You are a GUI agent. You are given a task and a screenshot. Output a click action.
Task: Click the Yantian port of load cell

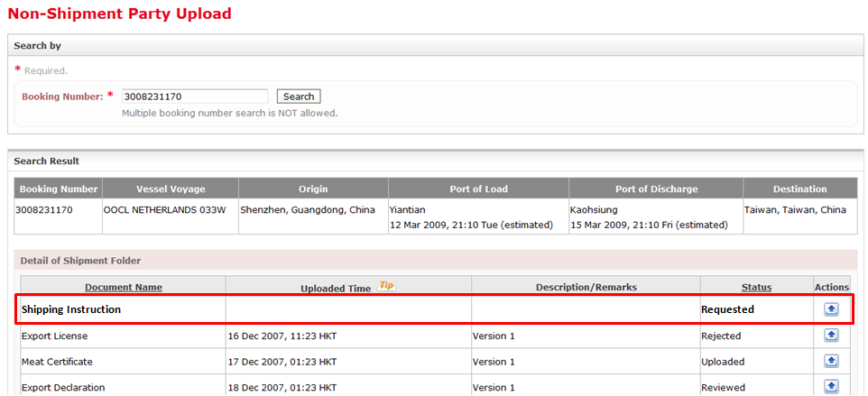407,209
